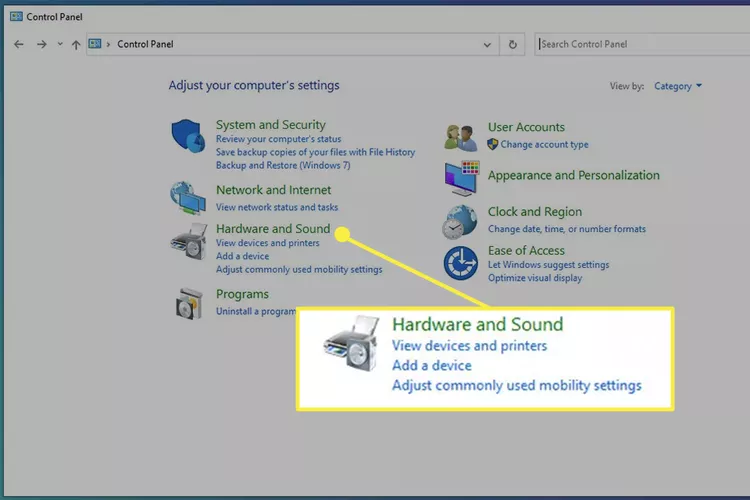Click the Control Panel icon in address bar
750x500 pixels.
tap(95, 44)
